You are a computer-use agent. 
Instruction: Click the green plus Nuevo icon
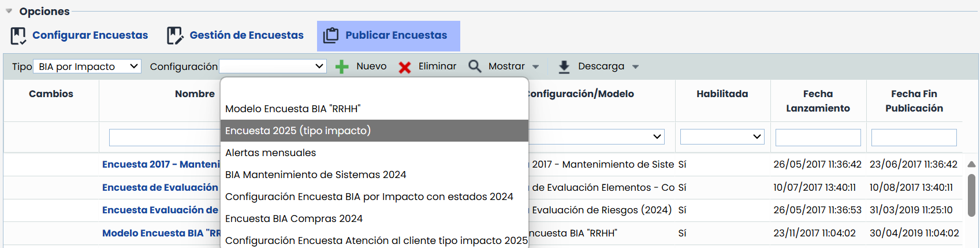342,67
